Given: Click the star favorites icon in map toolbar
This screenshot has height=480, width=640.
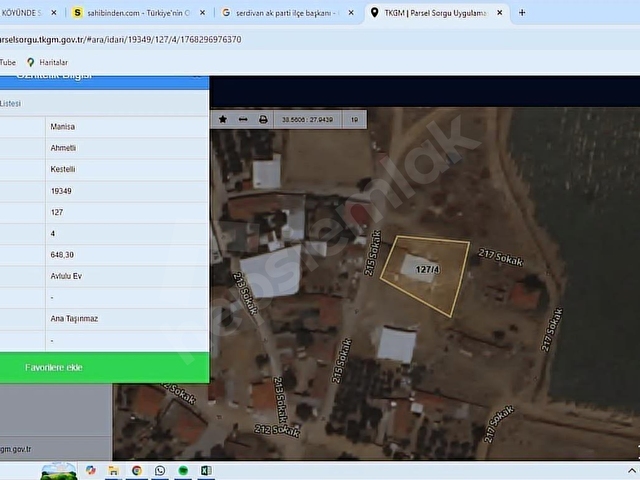Looking at the screenshot, I should 223,119.
